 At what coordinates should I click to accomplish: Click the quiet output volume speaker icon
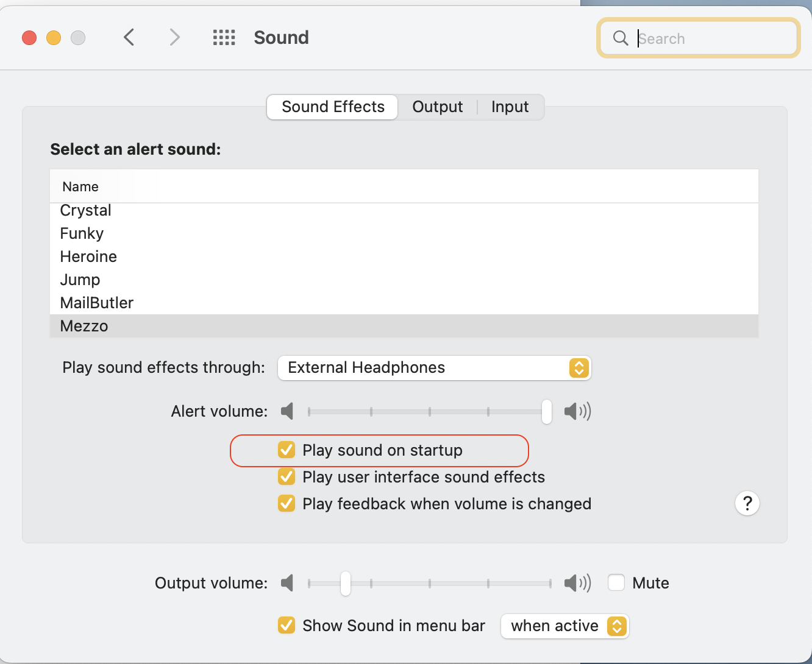(x=287, y=583)
